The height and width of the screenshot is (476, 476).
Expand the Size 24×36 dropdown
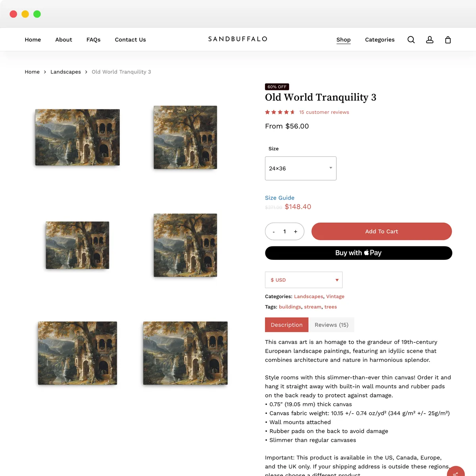(301, 168)
